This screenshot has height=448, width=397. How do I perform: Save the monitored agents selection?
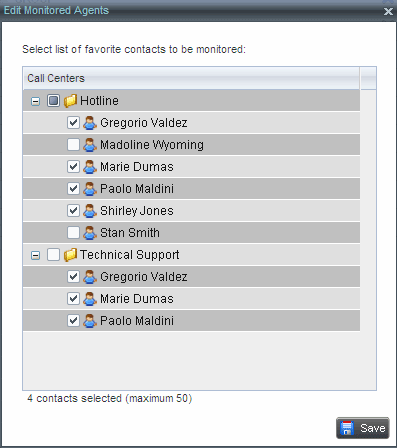click(363, 428)
